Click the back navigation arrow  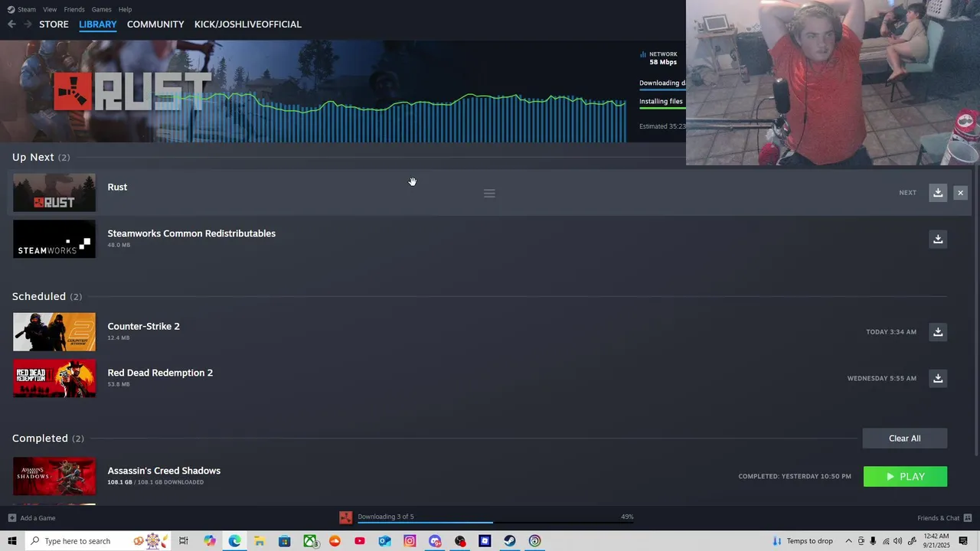click(x=11, y=24)
